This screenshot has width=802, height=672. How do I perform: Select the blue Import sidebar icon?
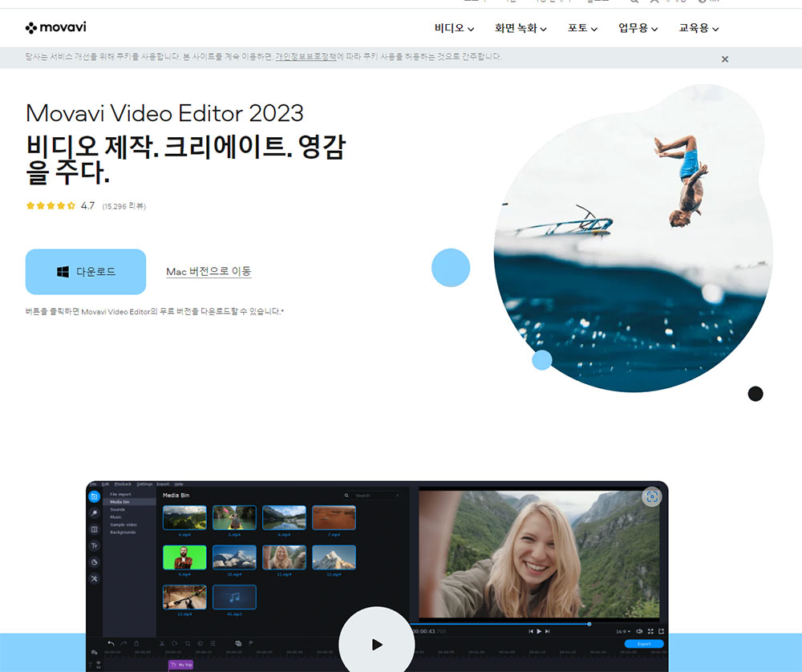coord(94,496)
